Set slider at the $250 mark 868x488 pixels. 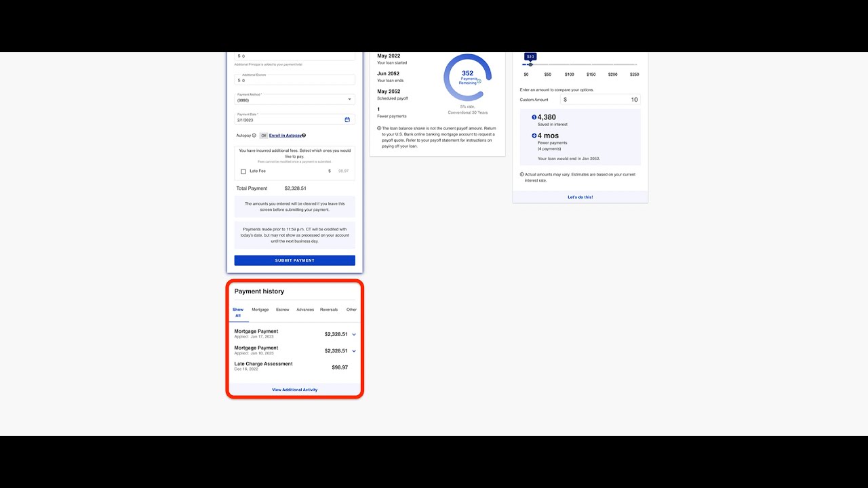(634, 65)
